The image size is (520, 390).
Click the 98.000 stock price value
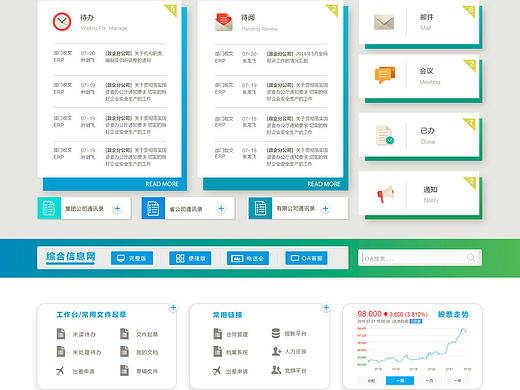pyautogui.click(x=369, y=314)
